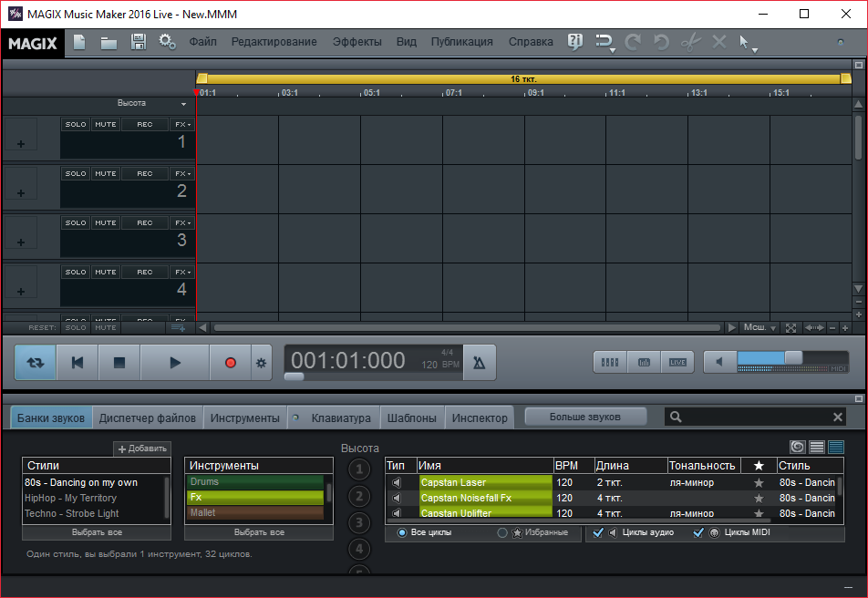Toggle the loop playback mode button

[36, 363]
